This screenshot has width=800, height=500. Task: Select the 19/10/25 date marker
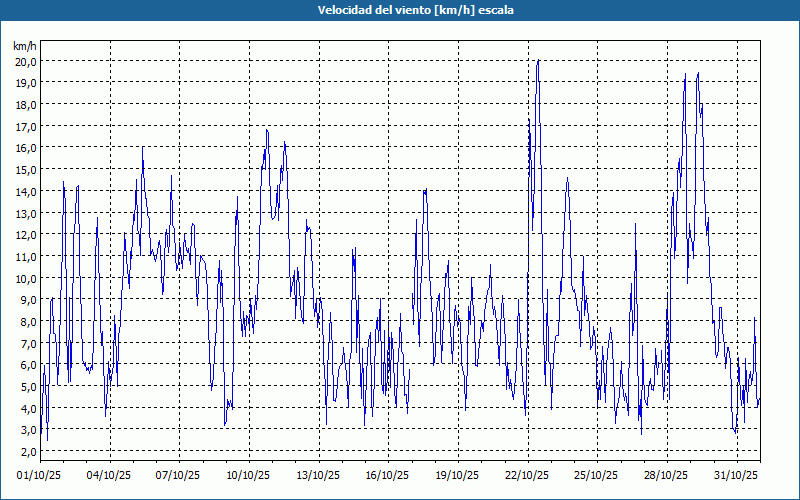455,475
